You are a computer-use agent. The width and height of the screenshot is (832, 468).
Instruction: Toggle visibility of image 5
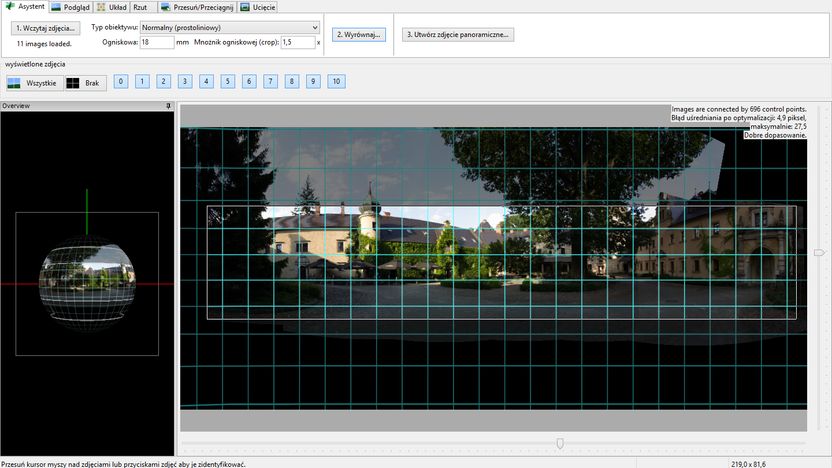point(228,81)
